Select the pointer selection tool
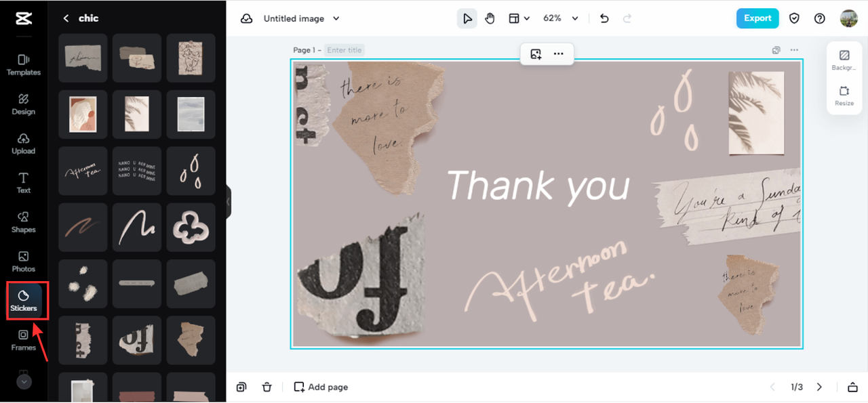868x403 pixels. (467, 19)
